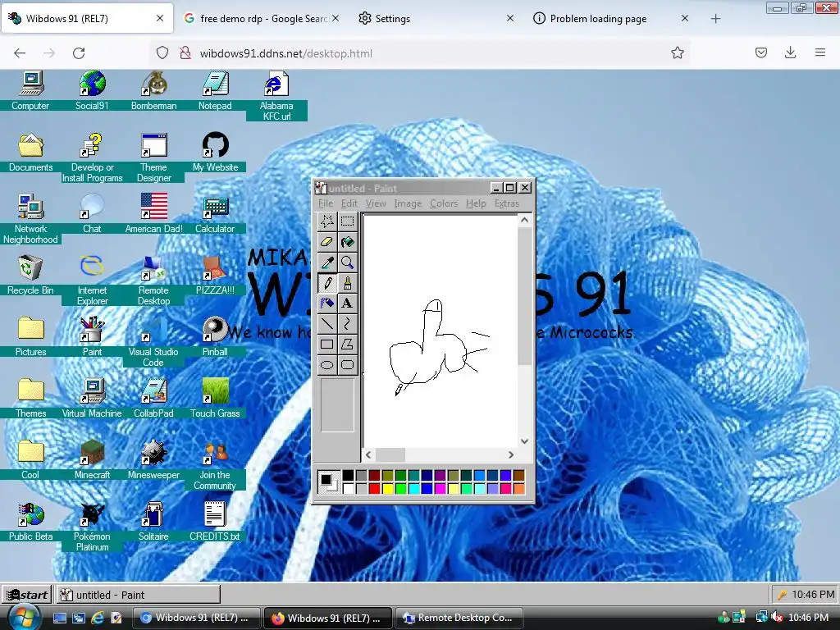840x630 pixels.
Task: Open the browser application menu
Action: (819, 52)
